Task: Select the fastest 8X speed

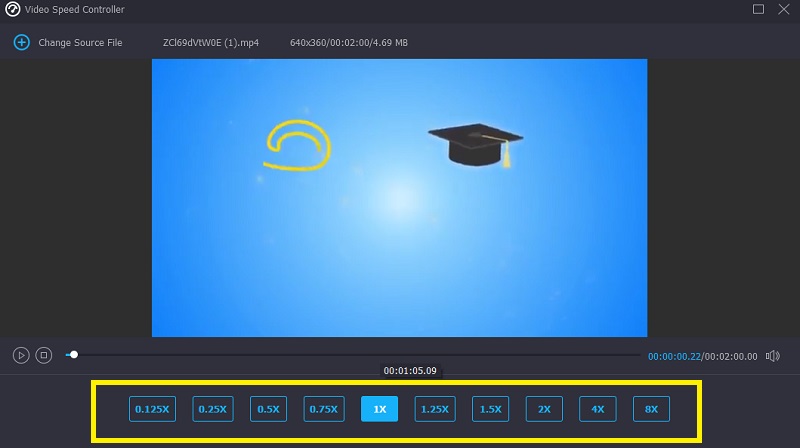Action: [651, 409]
